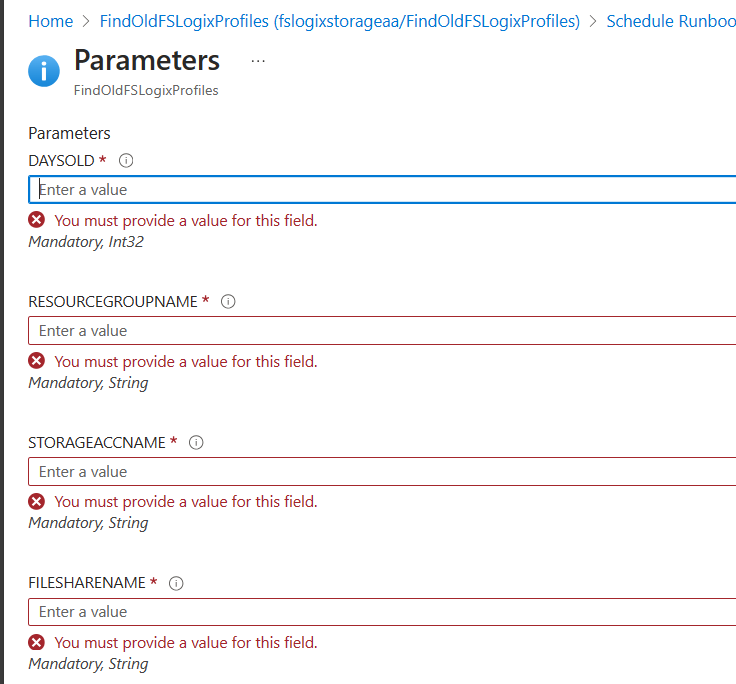Viewport: 736px width, 684px height.
Task: Open the more options ellipsis beside Parameters
Action: click(258, 61)
